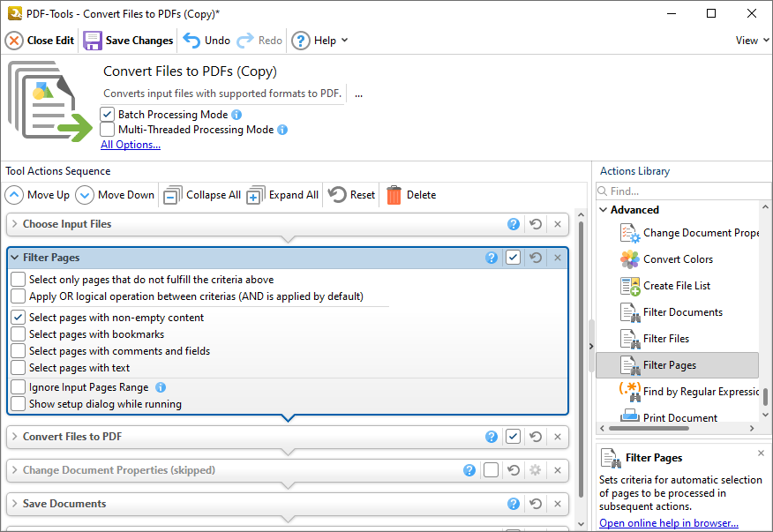773x532 pixels.
Task: Click the Collapse All icon
Action: [173, 195]
